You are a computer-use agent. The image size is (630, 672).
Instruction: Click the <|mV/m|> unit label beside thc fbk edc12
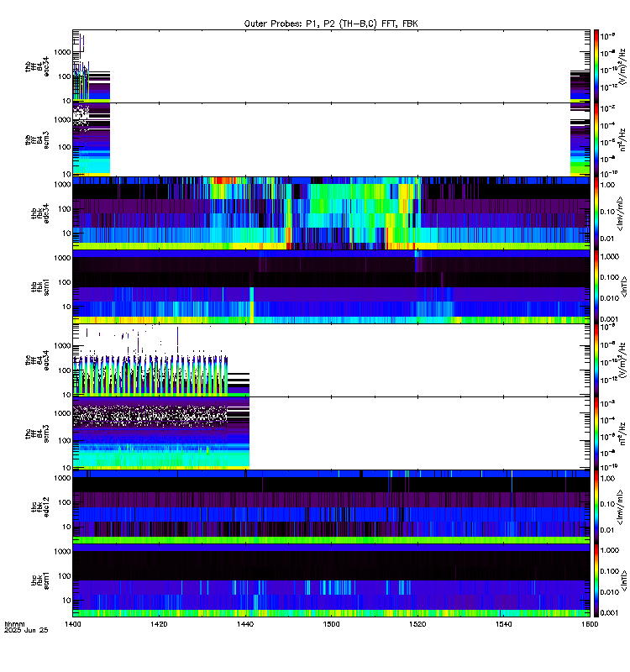(620, 507)
